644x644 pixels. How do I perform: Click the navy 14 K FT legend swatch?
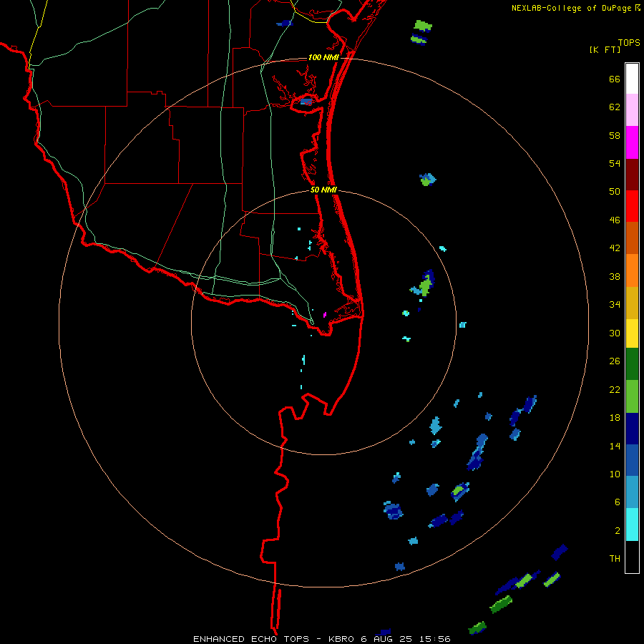(632, 429)
